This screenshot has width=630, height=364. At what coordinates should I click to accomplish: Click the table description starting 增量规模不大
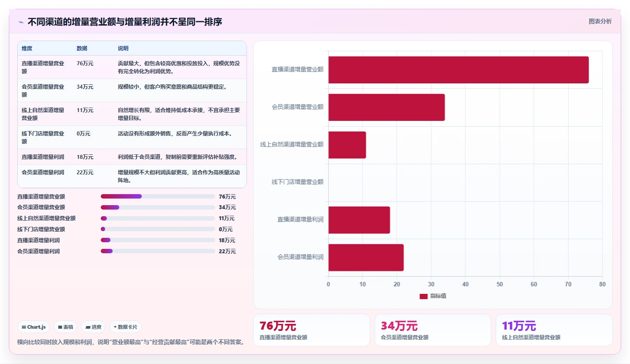[179, 176]
